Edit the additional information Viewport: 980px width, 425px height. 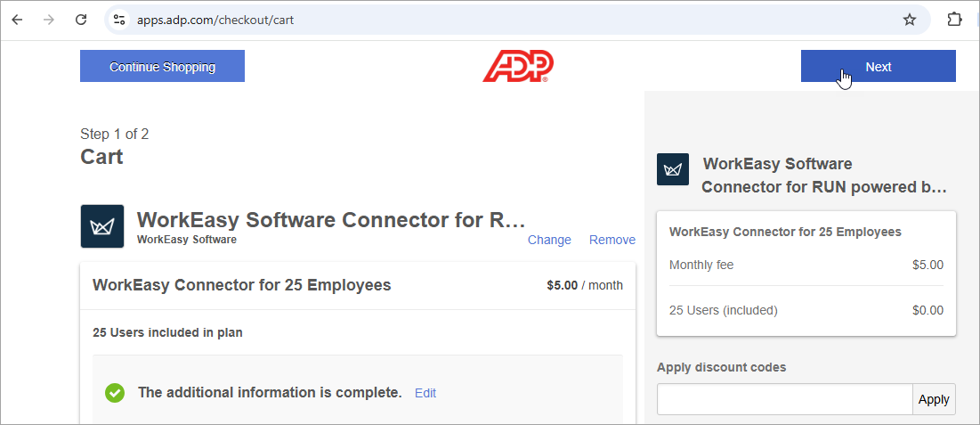point(425,393)
